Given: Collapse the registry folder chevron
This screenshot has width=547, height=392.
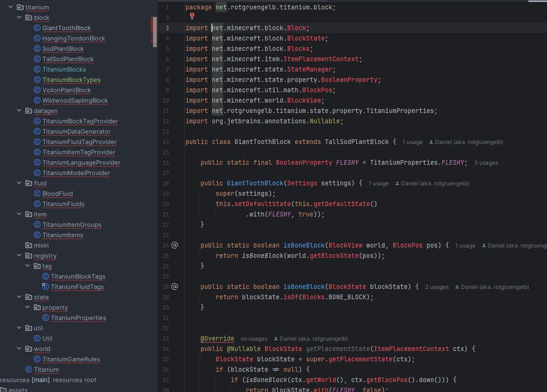Looking at the screenshot, I should point(19,256).
